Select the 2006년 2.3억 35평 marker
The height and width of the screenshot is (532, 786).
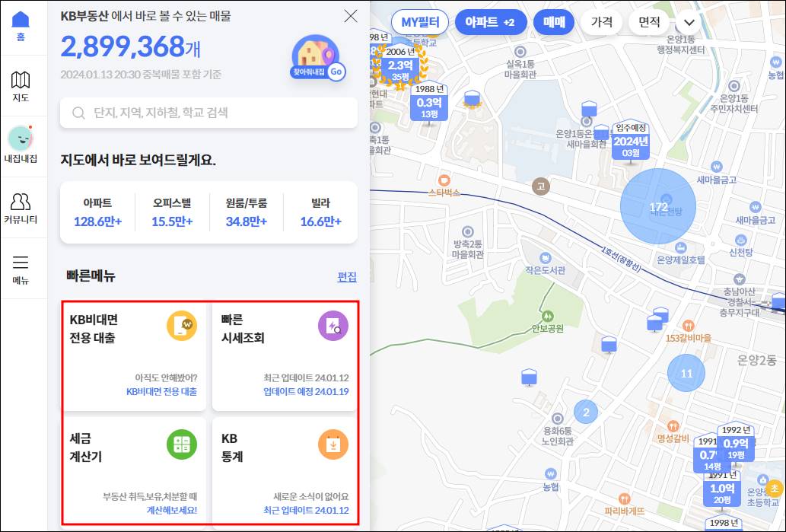point(400,66)
